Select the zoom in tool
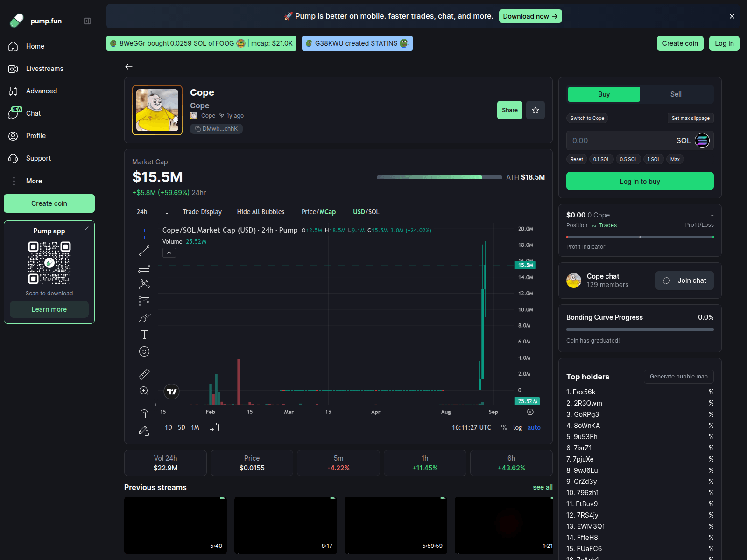The width and height of the screenshot is (747, 560). click(144, 391)
